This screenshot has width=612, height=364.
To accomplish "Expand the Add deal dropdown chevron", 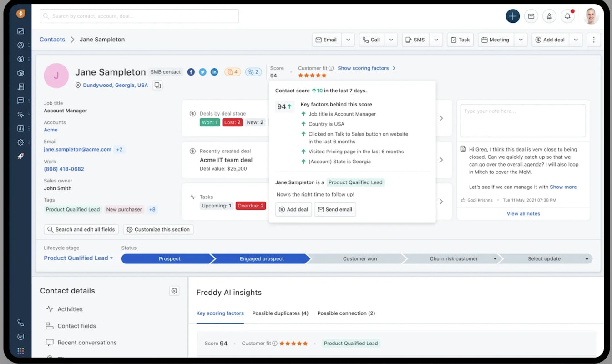I will tap(576, 40).
